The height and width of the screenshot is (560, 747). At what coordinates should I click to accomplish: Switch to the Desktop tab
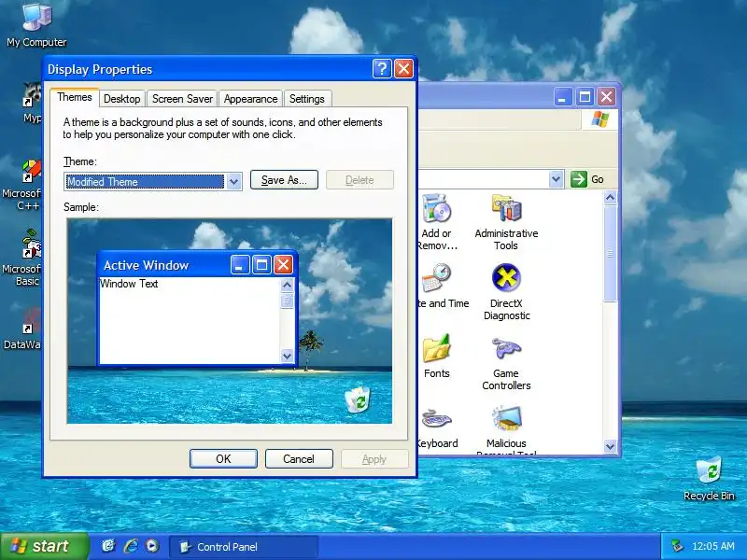point(122,99)
